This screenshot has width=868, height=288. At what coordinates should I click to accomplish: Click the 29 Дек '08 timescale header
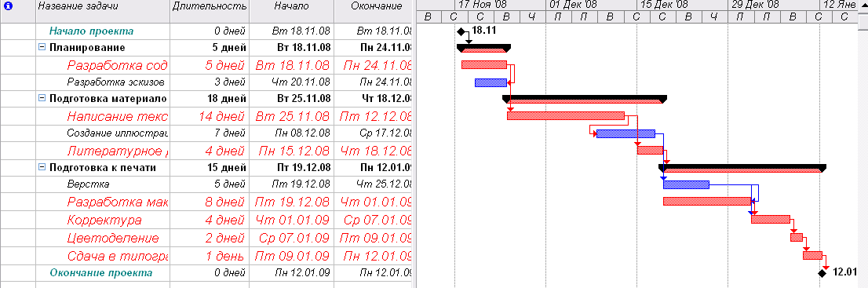[773, 5]
